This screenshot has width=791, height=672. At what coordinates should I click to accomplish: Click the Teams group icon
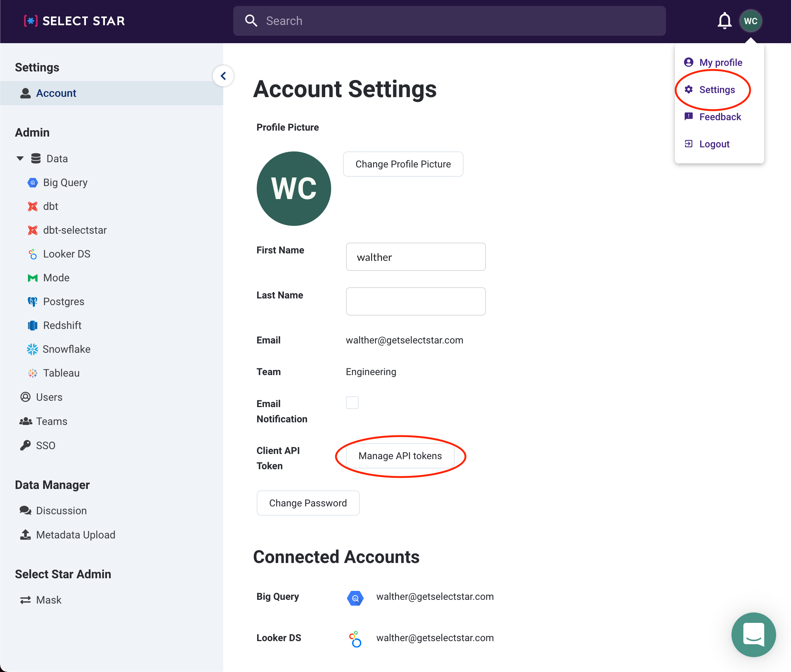click(x=26, y=421)
